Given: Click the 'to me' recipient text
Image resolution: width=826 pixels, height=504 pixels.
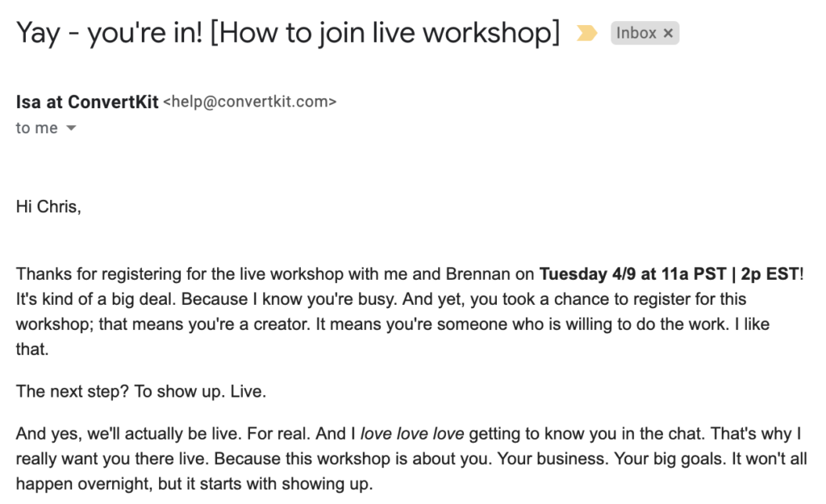Looking at the screenshot, I should tap(36, 128).
